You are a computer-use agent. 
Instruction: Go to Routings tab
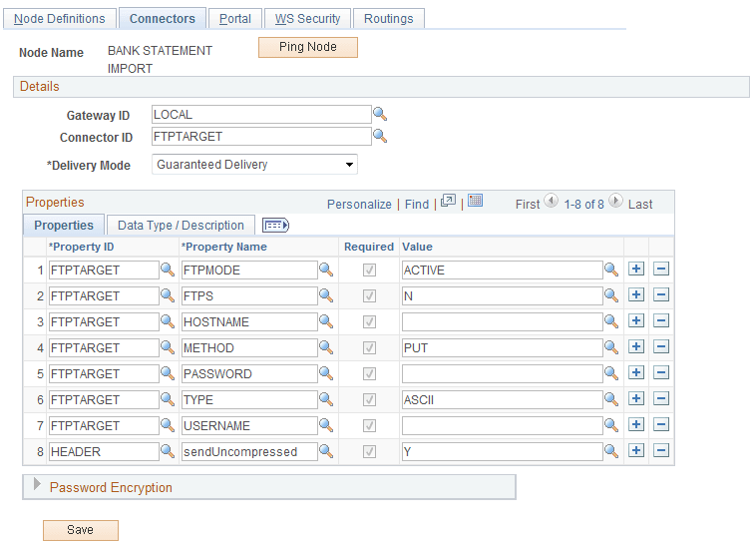point(389,19)
